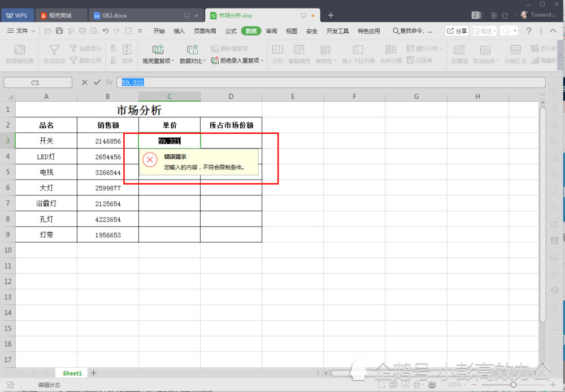Click the help question mark in menu bar
Image resolution: width=565 pixels, height=392 pixels.
(x=529, y=31)
